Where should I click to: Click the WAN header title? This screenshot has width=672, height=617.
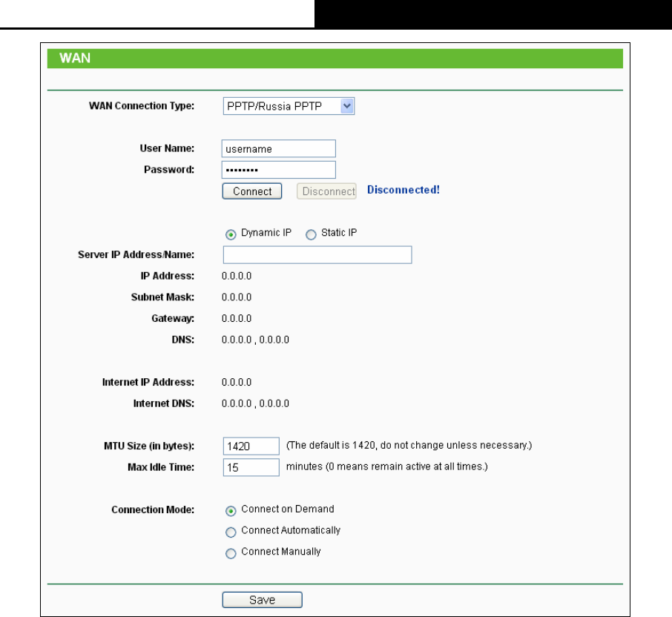coord(75,59)
